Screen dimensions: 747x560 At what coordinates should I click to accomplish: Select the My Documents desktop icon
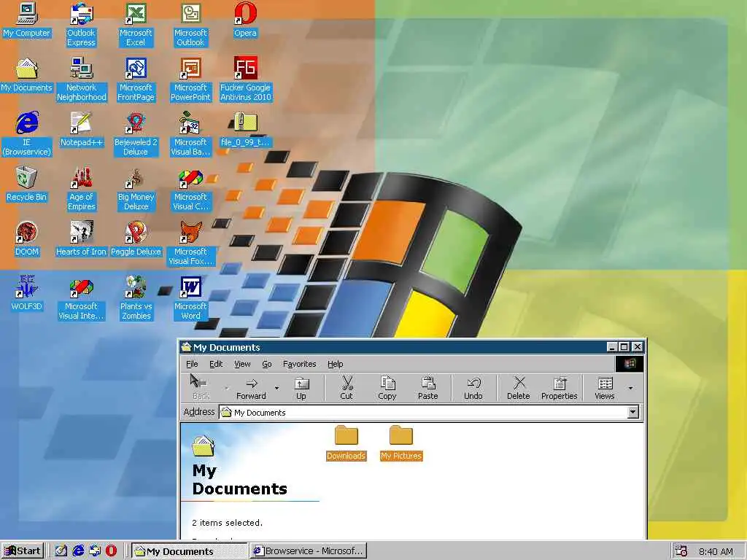[x=27, y=76]
